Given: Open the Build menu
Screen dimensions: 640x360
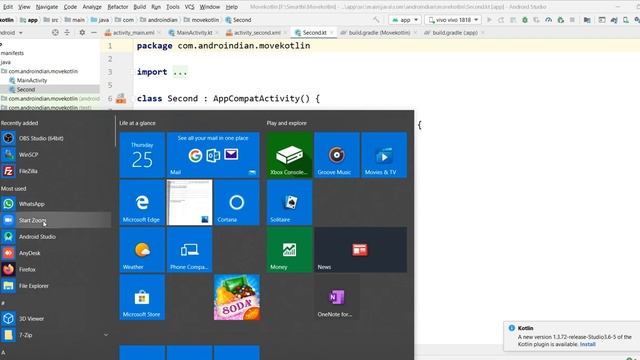Looking at the screenshot, I should coord(140,7).
